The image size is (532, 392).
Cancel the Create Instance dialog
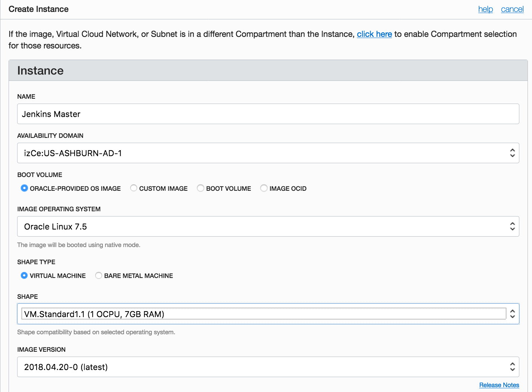coord(512,9)
